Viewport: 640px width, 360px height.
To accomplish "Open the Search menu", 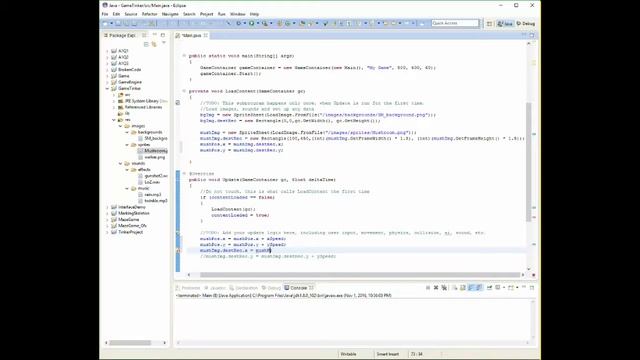I will click(x=189, y=14).
